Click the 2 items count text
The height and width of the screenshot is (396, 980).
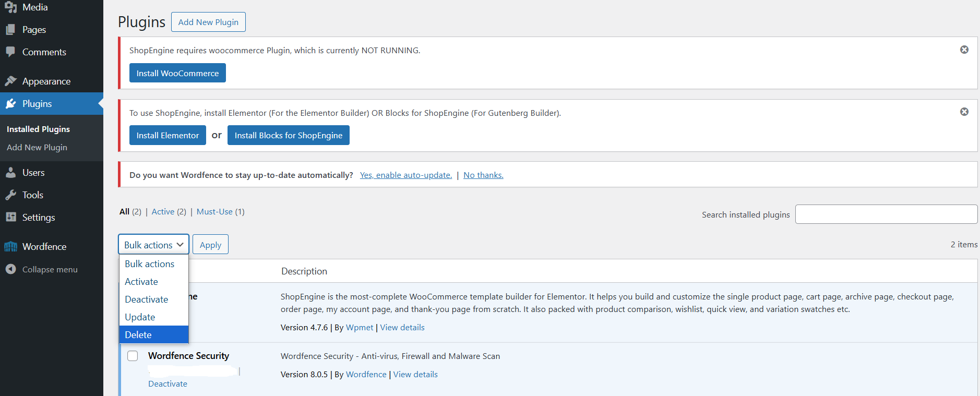point(964,244)
